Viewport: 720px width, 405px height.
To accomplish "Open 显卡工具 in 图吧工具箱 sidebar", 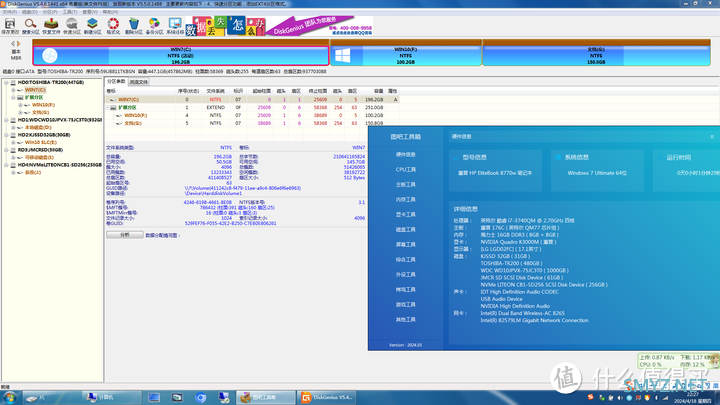I will [405, 215].
